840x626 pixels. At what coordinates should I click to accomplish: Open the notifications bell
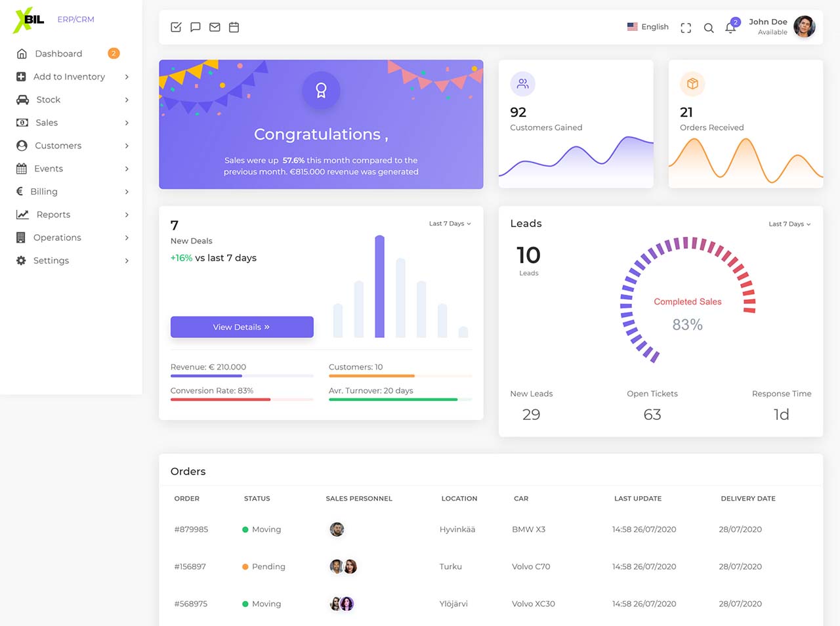[x=730, y=28]
